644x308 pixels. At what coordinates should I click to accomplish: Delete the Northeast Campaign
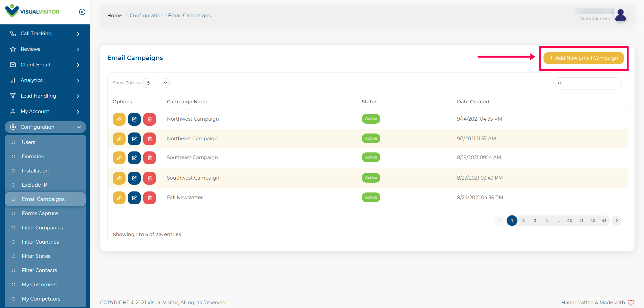(150, 139)
